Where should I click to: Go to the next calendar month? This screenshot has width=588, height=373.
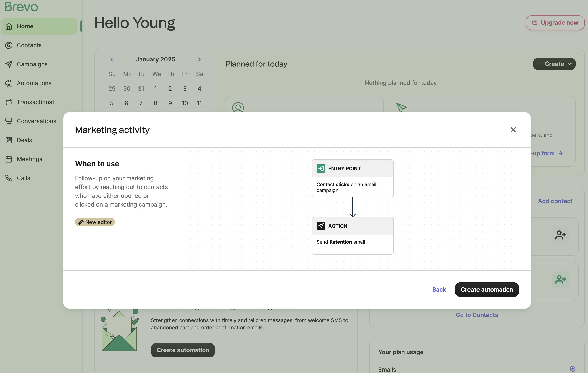tap(199, 59)
